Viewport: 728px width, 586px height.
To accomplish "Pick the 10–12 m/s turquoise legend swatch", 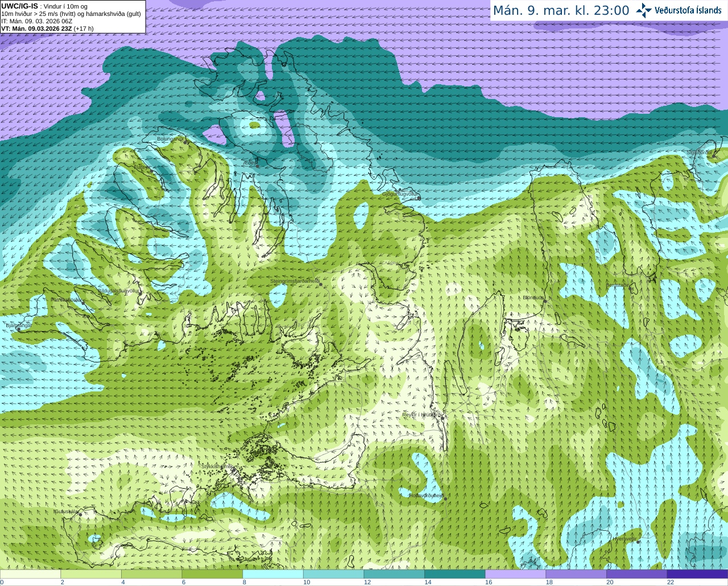I will click(334, 574).
